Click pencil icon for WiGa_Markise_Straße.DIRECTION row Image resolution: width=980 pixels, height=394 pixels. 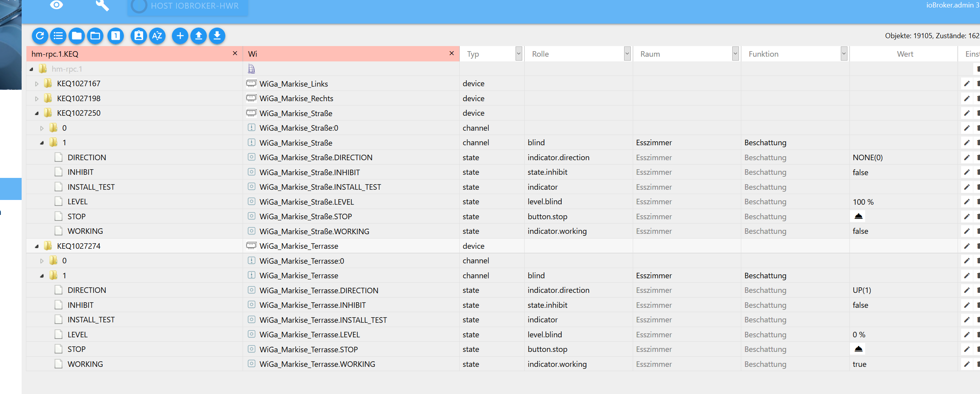click(x=967, y=157)
